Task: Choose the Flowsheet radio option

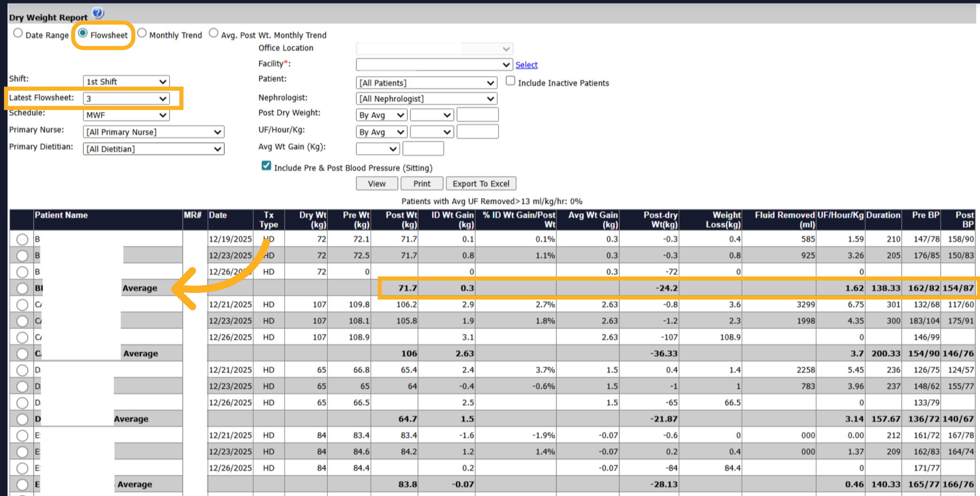Action: [82, 33]
